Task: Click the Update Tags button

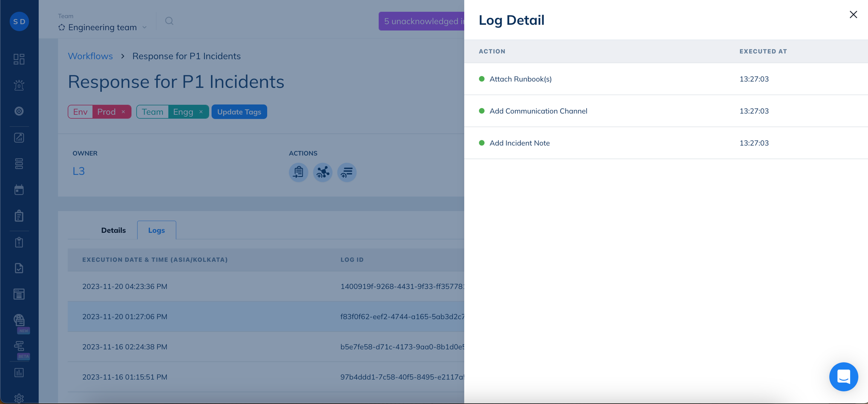Action: coord(239,112)
